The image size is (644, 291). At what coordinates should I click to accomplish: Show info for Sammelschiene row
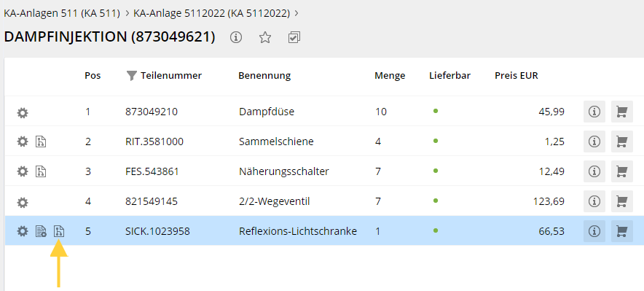594,141
